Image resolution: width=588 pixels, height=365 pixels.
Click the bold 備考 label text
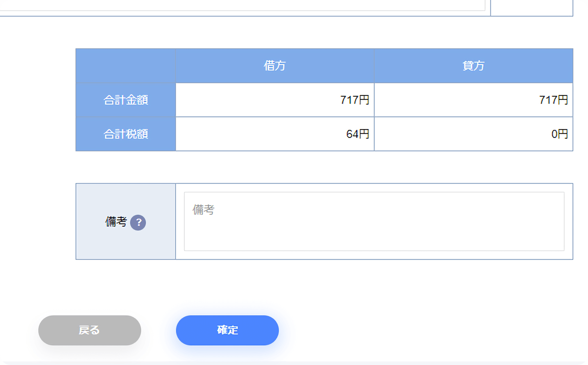[116, 222]
